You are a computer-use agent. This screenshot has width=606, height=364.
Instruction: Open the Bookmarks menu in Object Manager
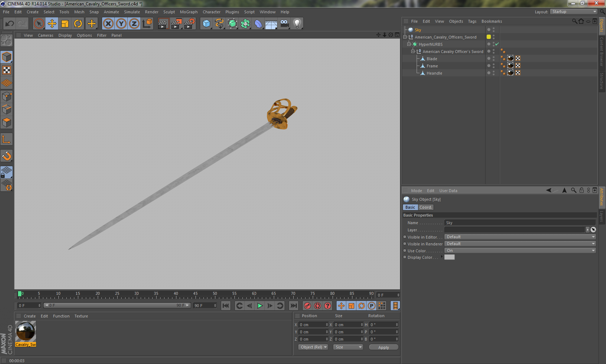(x=492, y=21)
